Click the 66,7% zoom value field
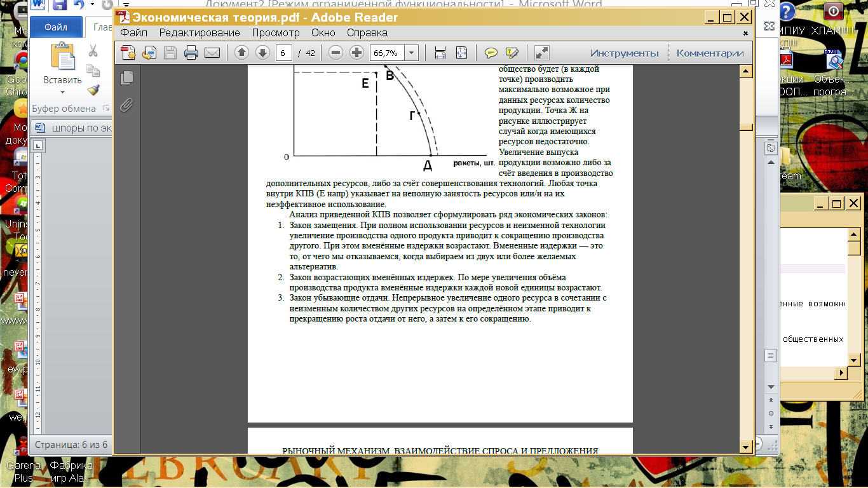868x488 pixels. 386,53
